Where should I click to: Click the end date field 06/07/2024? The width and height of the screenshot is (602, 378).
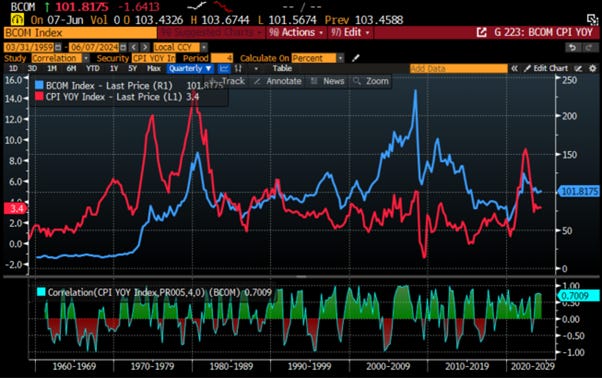coord(94,48)
